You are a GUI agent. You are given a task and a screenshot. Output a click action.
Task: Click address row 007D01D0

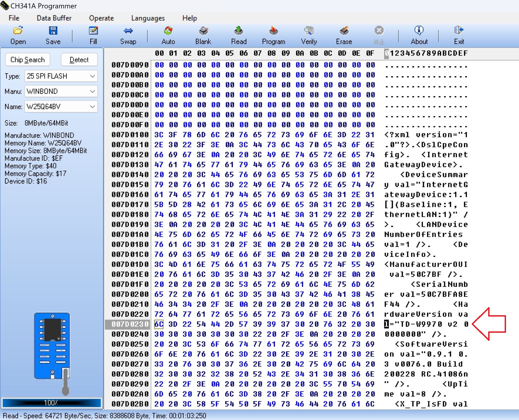130,264
